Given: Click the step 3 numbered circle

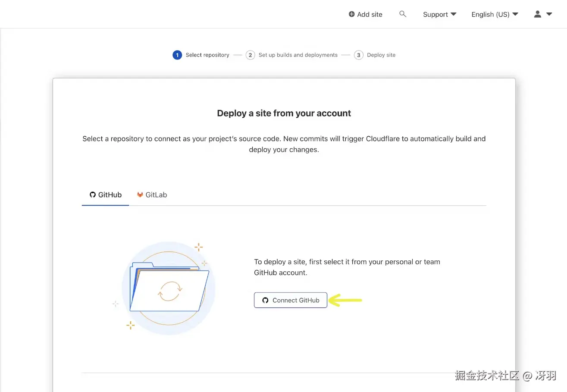Looking at the screenshot, I should [358, 55].
